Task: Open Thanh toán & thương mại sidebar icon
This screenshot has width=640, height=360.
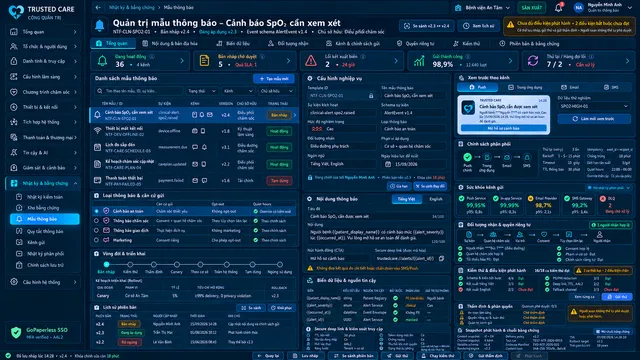Action: coord(14,138)
